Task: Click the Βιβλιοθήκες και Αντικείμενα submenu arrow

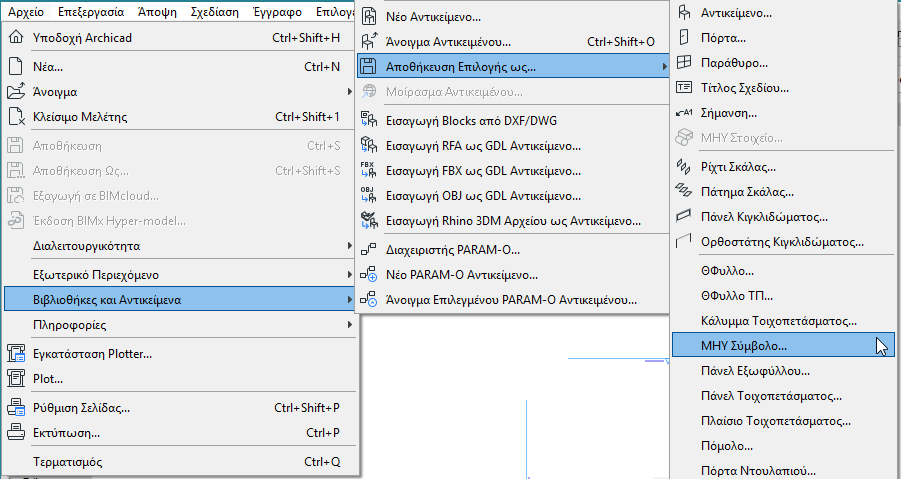Action: [349, 300]
